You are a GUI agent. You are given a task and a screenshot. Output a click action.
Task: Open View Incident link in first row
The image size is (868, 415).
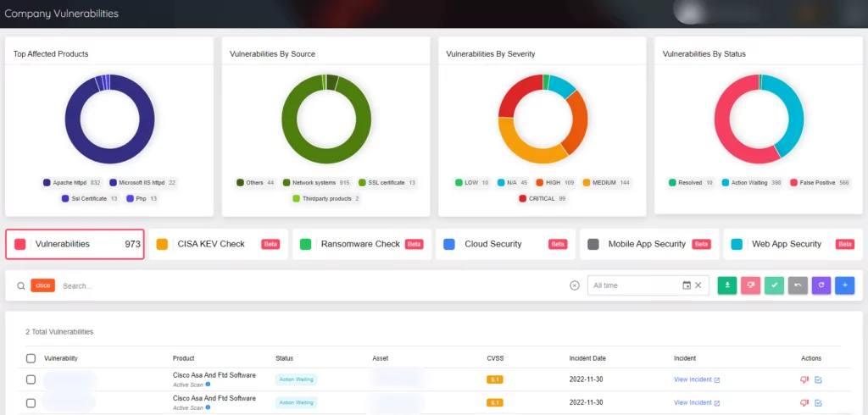(x=697, y=379)
